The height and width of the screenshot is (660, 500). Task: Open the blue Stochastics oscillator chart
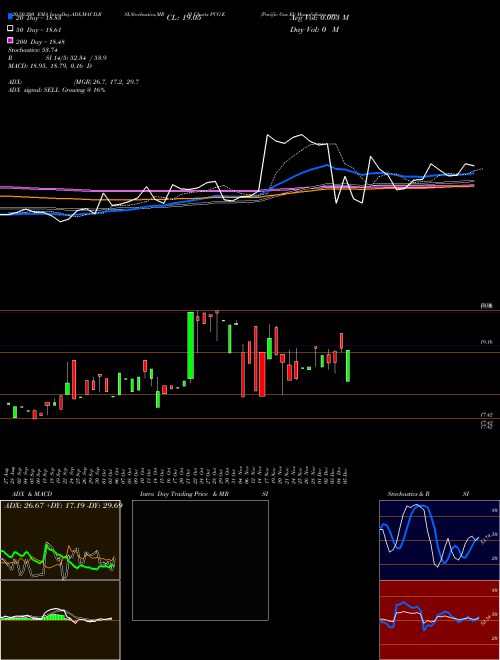439,540
